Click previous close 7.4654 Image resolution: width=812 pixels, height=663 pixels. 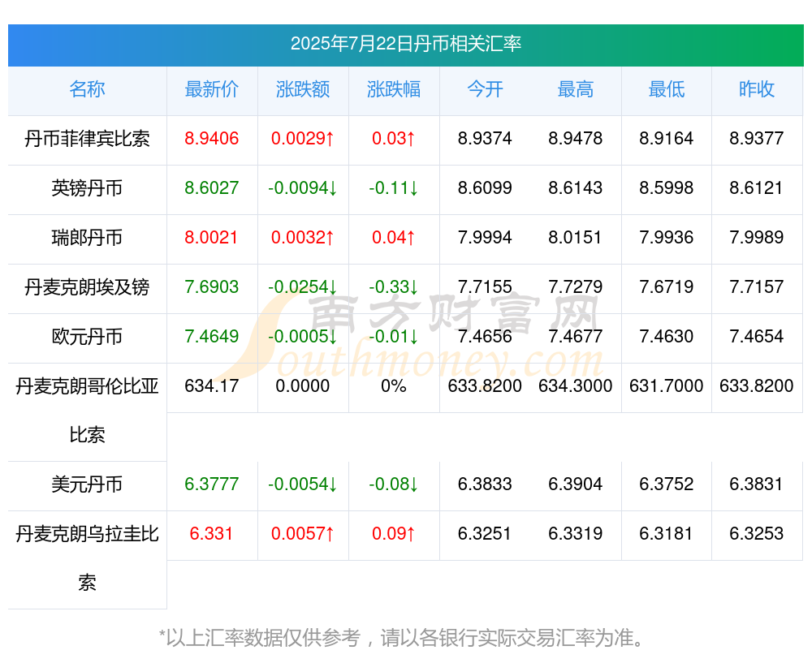pyautogui.click(x=756, y=336)
